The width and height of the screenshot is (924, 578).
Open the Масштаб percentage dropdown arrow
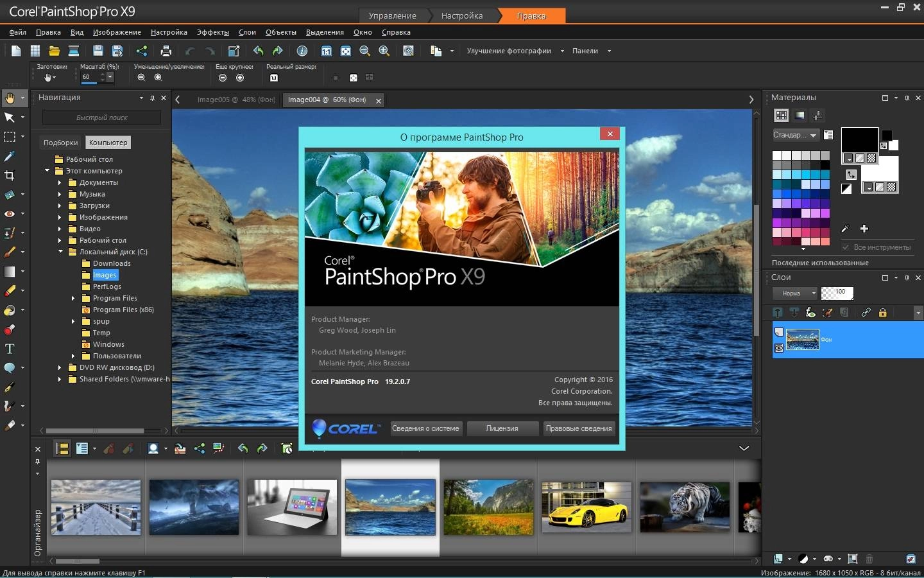[110, 77]
